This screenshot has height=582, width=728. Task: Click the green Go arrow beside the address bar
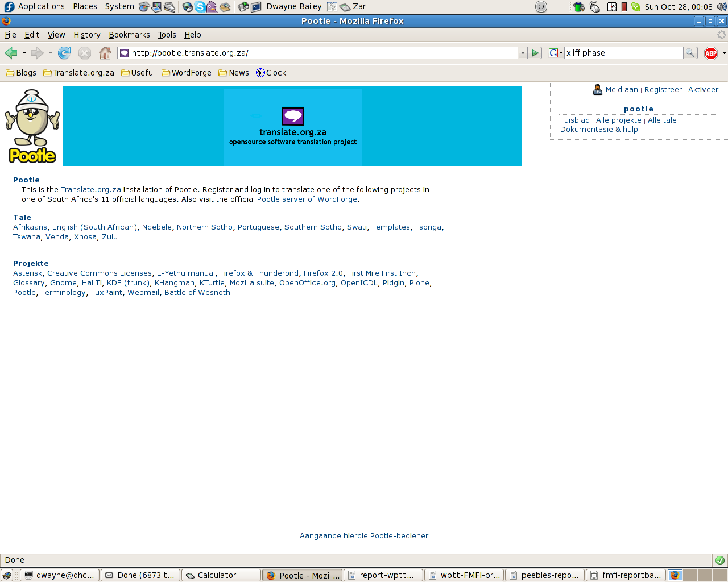point(535,53)
